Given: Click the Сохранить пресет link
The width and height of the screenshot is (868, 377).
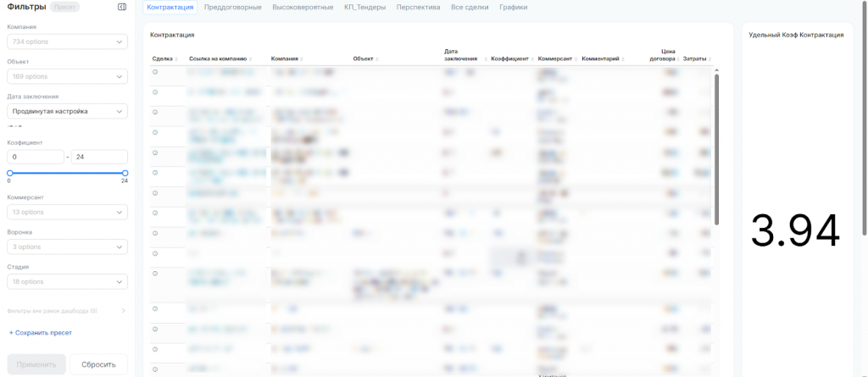Looking at the screenshot, I should (x=40, y=333).
